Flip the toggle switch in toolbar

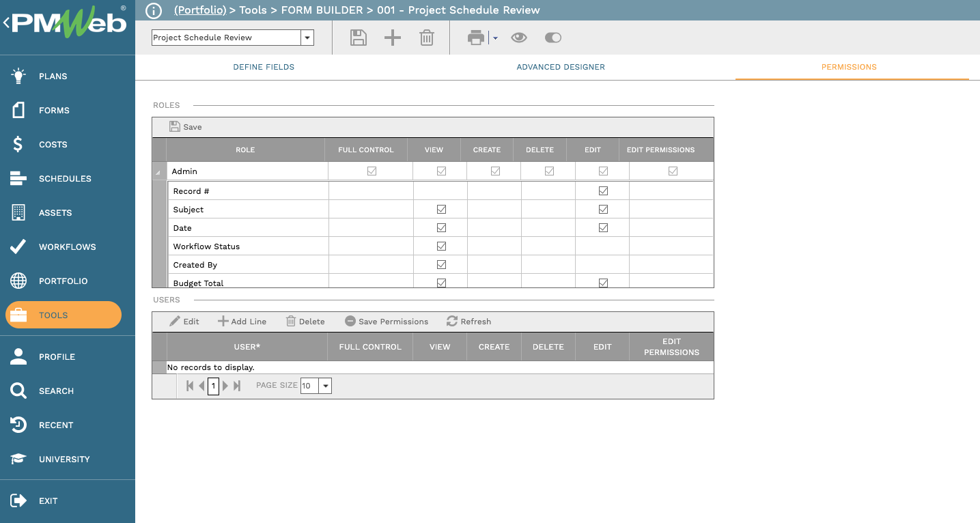(553, 38)
